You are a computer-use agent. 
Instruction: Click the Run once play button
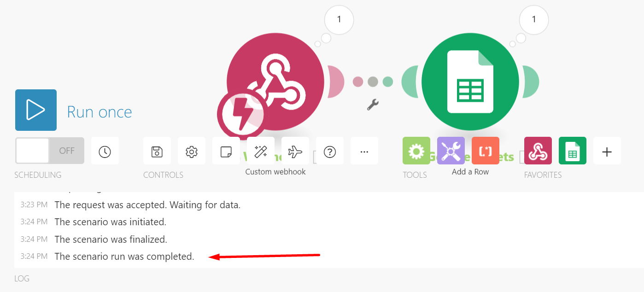(36, 110)
